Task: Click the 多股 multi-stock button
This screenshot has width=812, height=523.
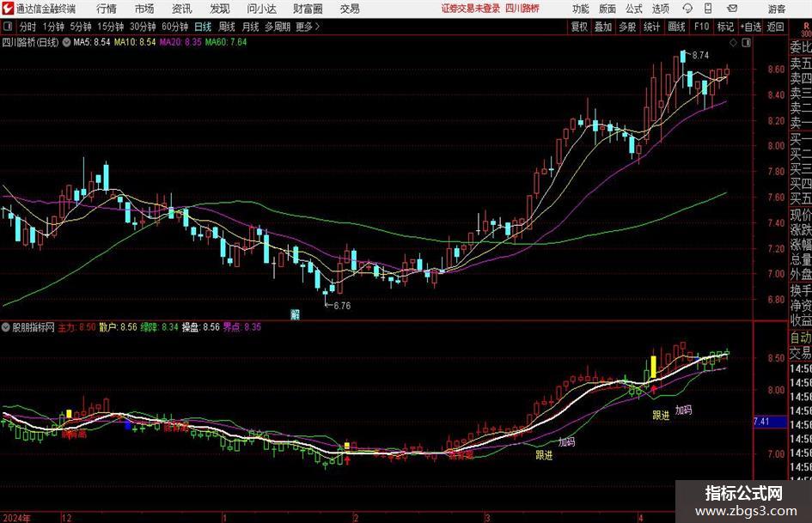Action: pos(627,27)
